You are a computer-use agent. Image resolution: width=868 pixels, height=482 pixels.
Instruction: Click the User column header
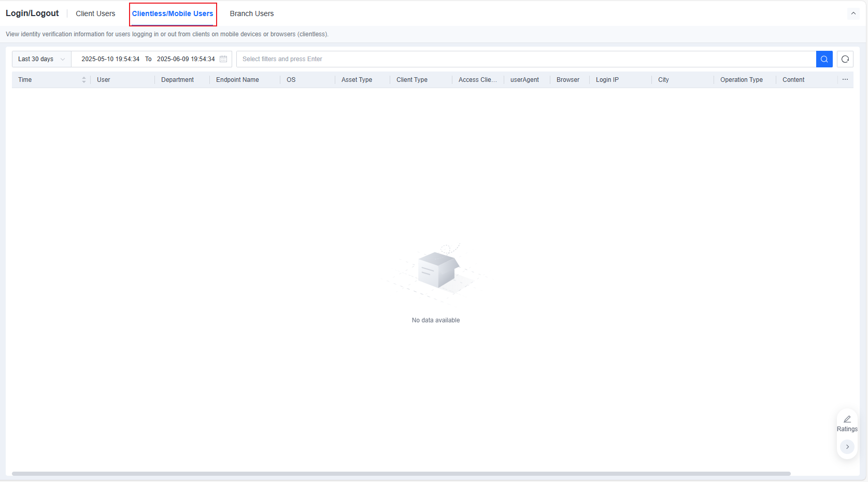[104, 80]
